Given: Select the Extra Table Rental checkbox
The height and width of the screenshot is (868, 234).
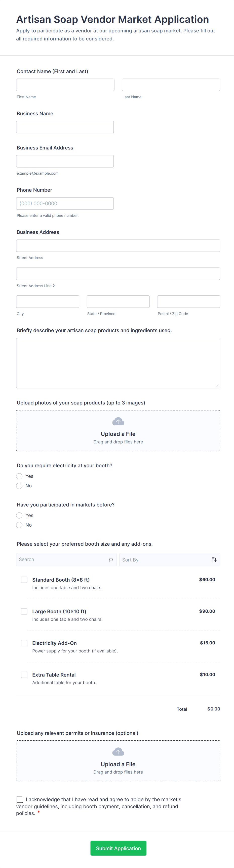Looking at the screenshot, I should point(24,675).
